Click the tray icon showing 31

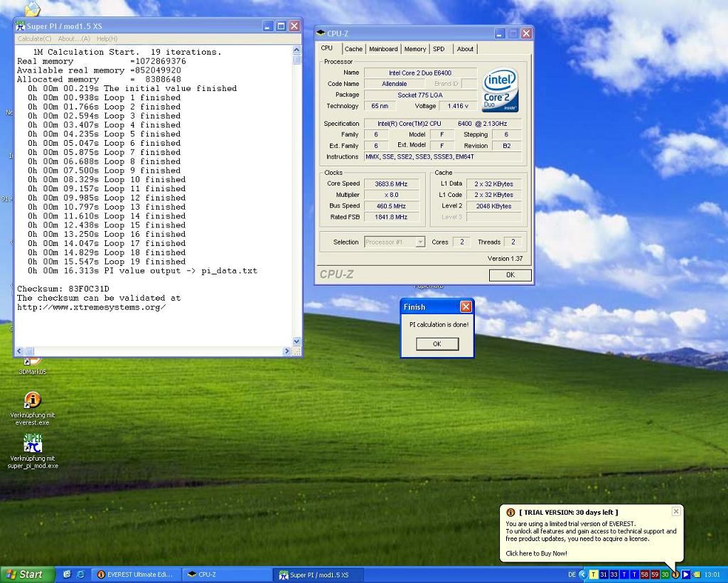coord(604,574)
